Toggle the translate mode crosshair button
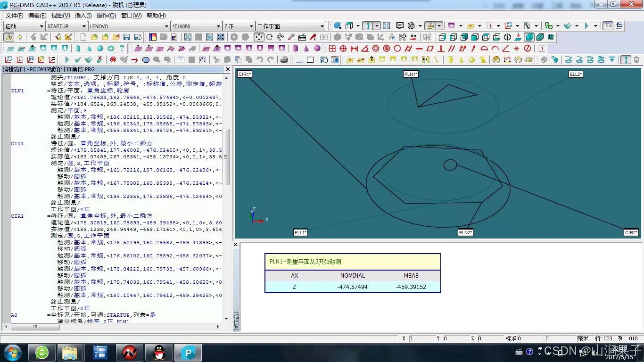The image size is (644, 362). coord(259,37)
